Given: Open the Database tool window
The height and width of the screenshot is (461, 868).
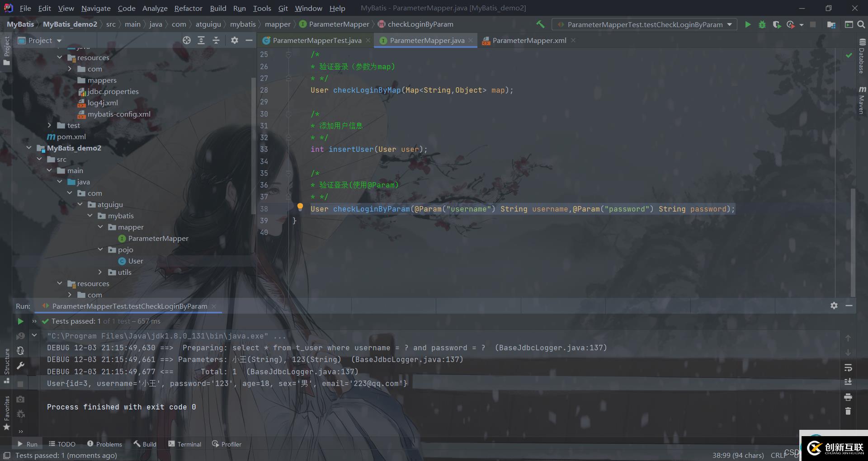Looking at the screenshot, I should pyautogui.click(x=862, y=56).
